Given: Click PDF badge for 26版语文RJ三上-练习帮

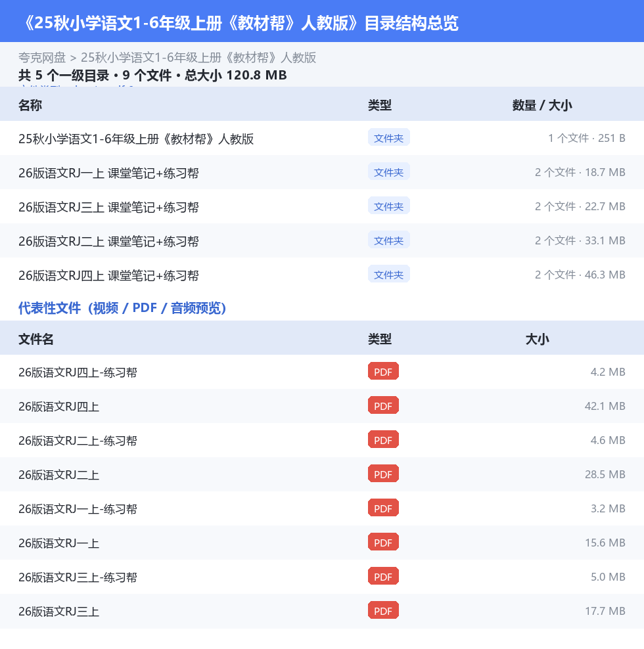Looking at the screenshot, I should pyautogui.click(x=384, y=576).
